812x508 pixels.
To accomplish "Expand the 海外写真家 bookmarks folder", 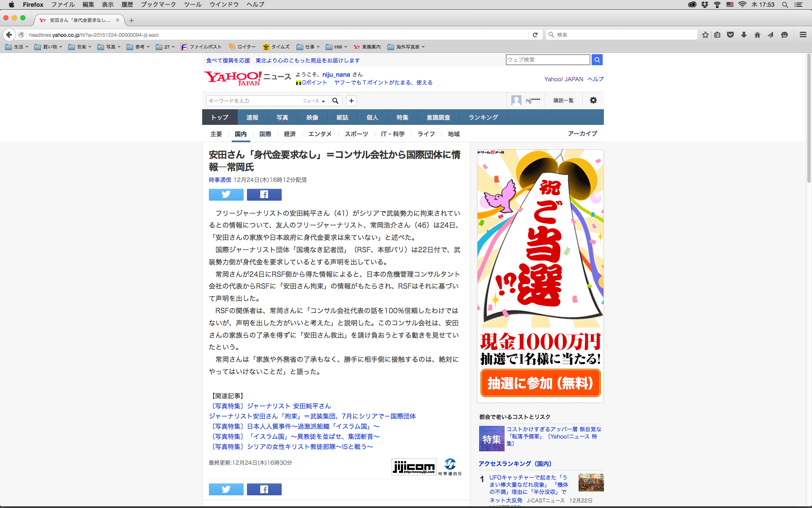I will pos(406,47).
